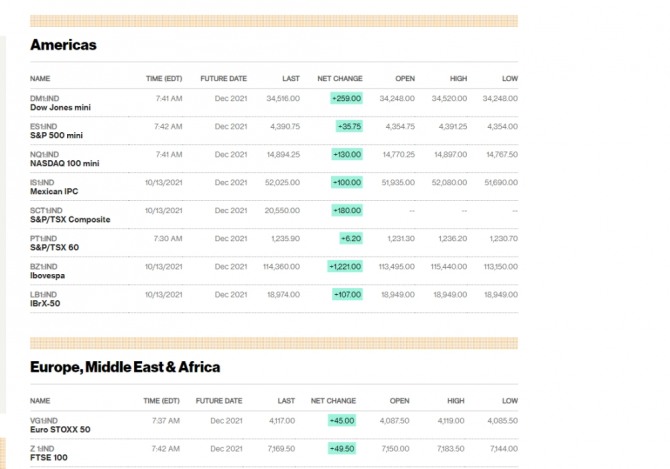Click the TIME (EDT) header in Americas
Viewport: 670px width, 469px height.
click(163, 78)
